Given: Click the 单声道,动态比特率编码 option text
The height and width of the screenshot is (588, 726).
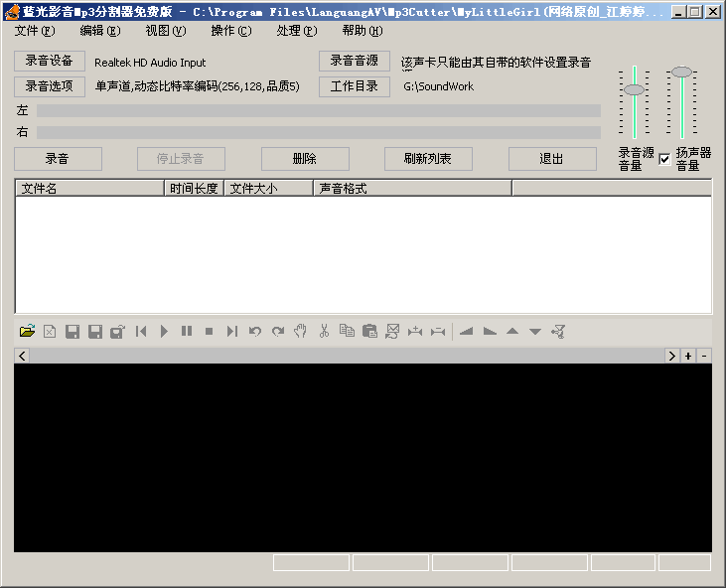Looking at the screenshot, I should 198,86.
